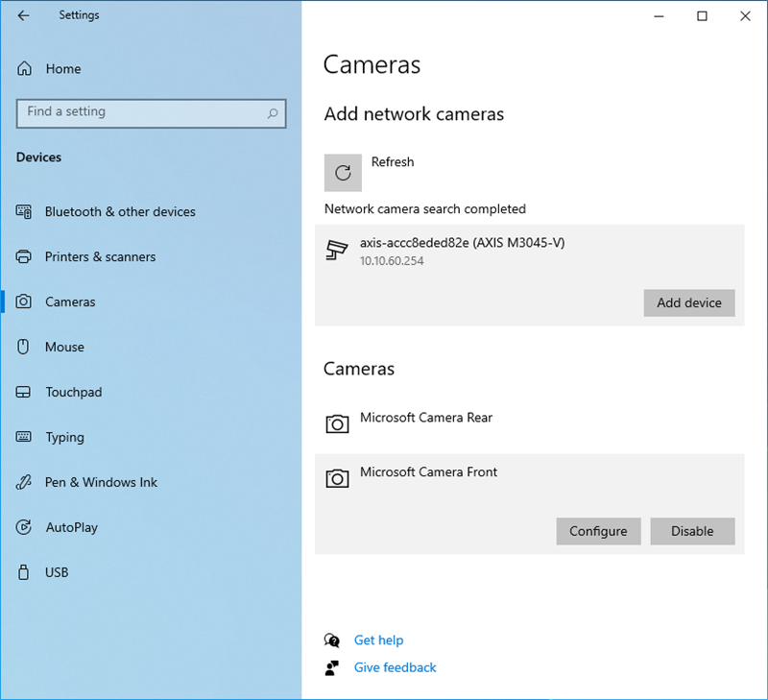768x700 pixels.
Task: Click the Typing keyboard icon
Action: click(x=22, y=437)
